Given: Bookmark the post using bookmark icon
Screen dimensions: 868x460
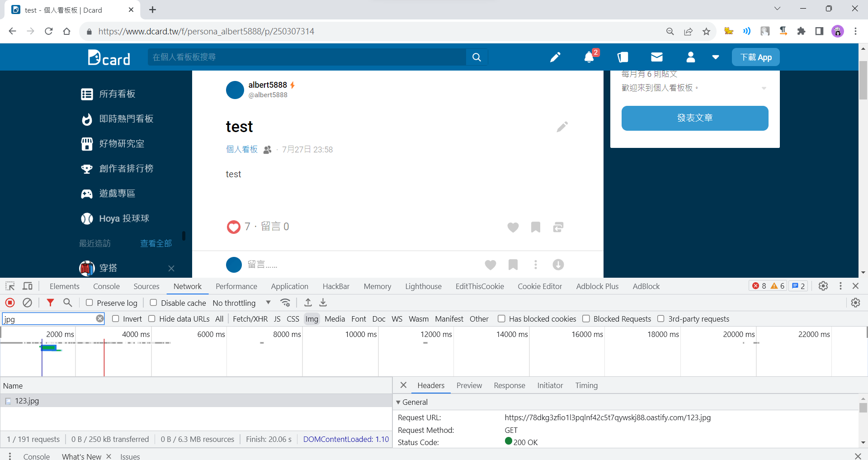Looking at the screenshot, I should click(536, 227).
